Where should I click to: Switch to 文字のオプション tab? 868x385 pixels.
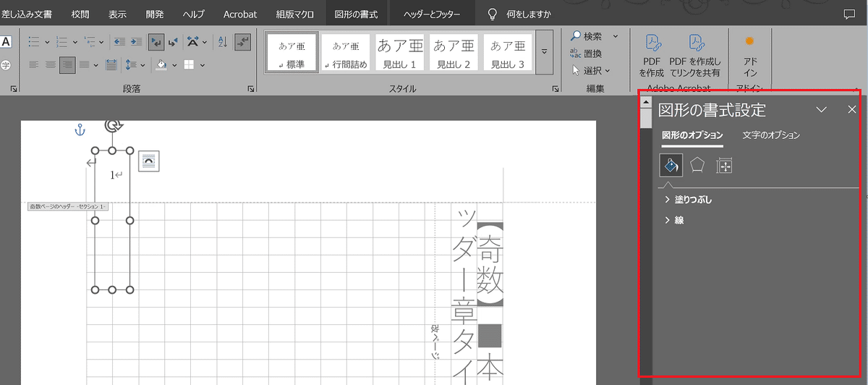coord(771,135)
